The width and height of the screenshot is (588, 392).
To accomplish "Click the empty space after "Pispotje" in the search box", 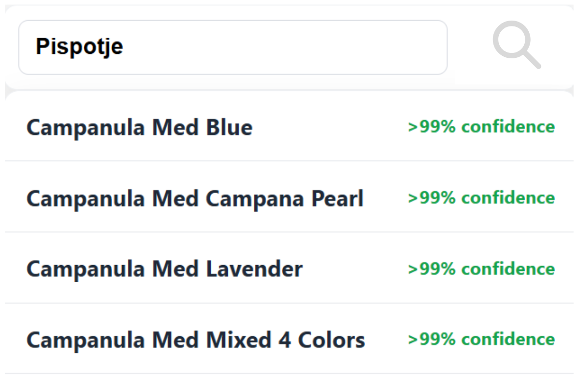I will point(294,47).
